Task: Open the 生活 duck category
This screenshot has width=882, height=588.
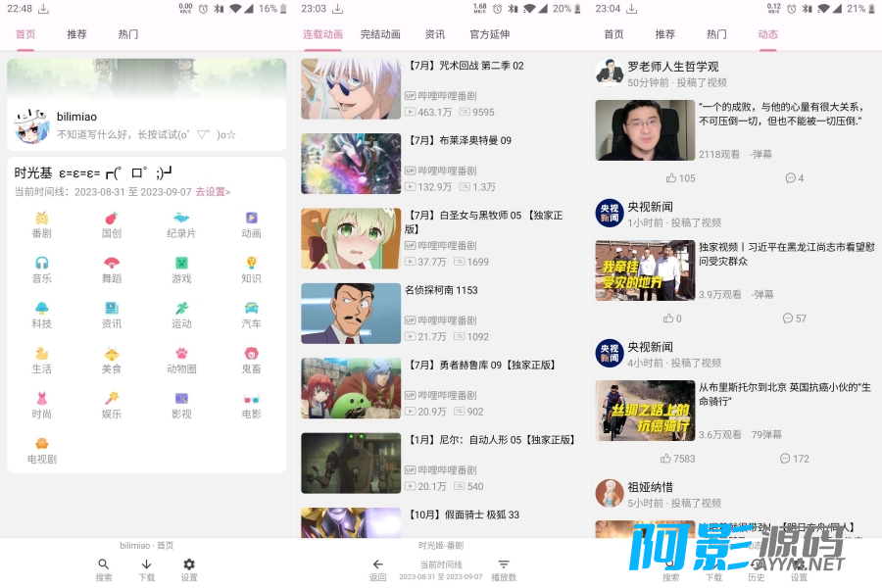Action: point(41,361)
